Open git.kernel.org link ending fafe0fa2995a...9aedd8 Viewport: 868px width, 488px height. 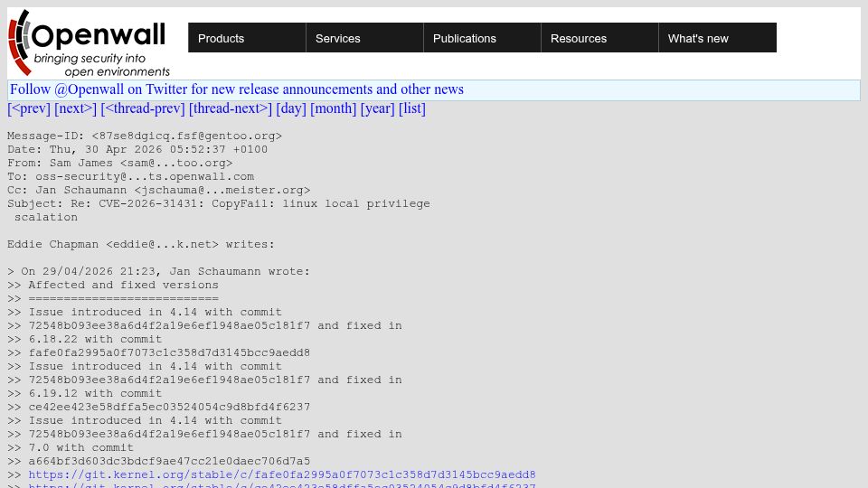coord(282,474)
